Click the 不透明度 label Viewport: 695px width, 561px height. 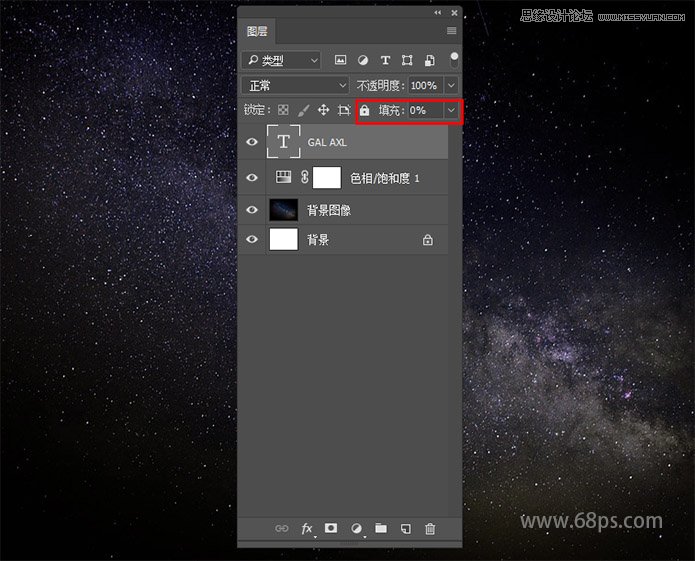(x=381, y=86)
